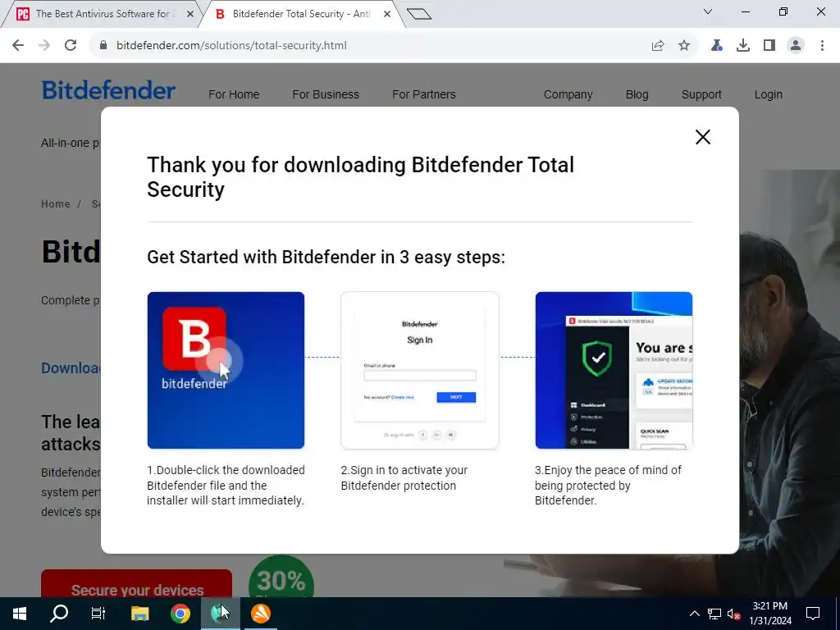Open Chrome Labs flask icon
The image size is (840, 630).
click(x=716, y=46)
